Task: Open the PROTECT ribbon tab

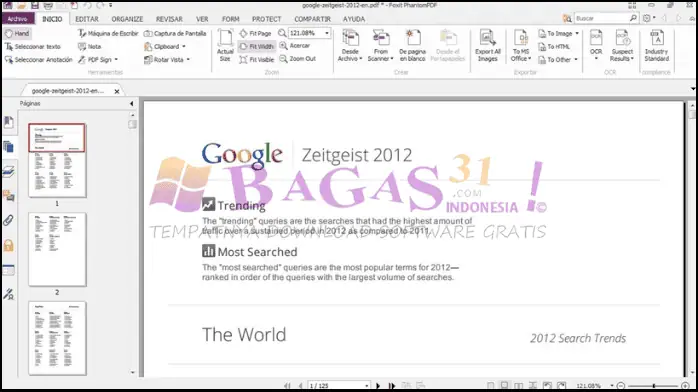Action: [267, 19]
